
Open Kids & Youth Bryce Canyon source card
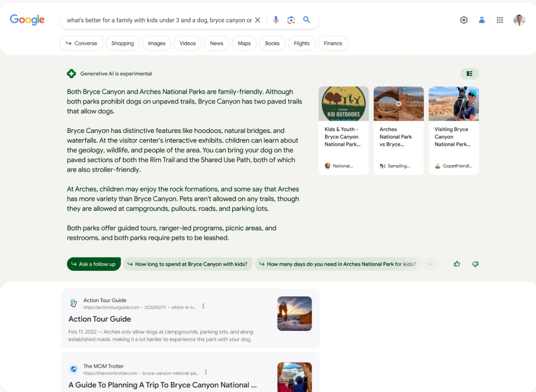coord(344,130)
